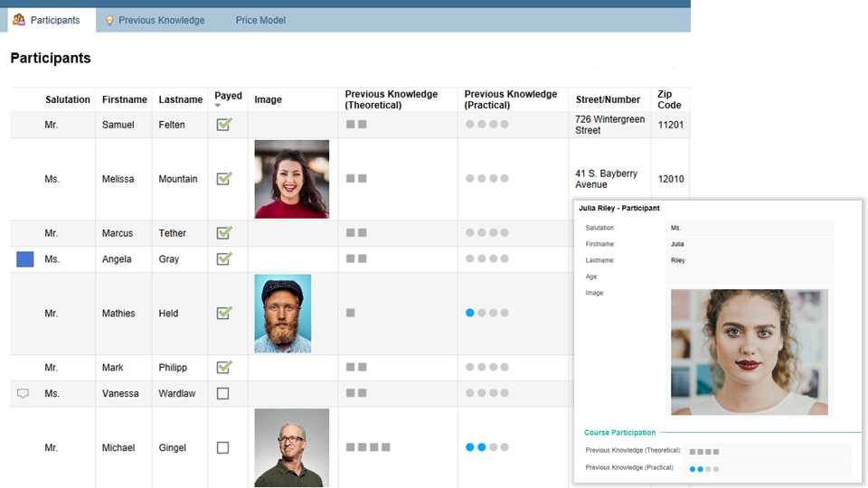Image resolution: width=868 pixels, height=488 pixels.
Task: Uncheck the Payed checkbox for Samuel Felten
Action: coord(223,125)
